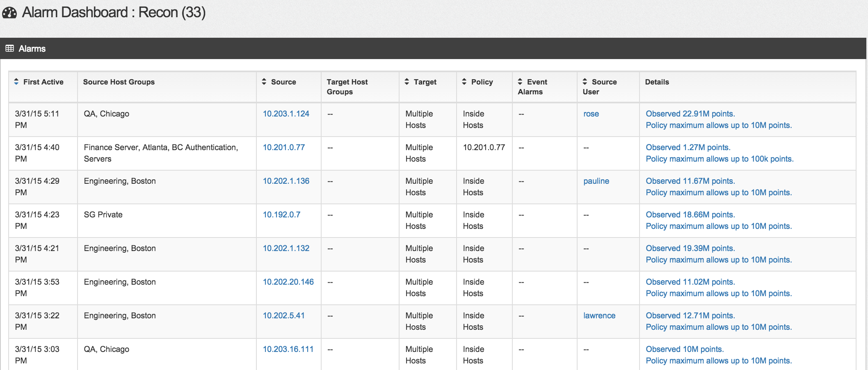Open source IP 10.201.0.77 link
This screenshot has height=370, width=868.
click(x=284, y=147)
